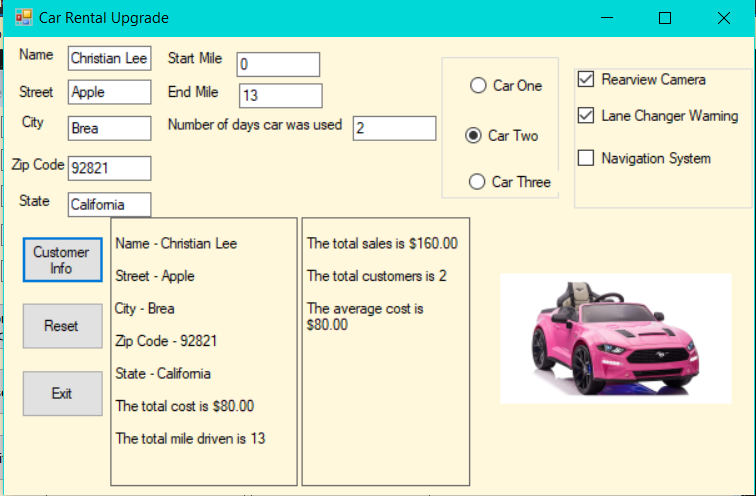Viewport: 756px width, 496px height.
Task: Disable Lane Changer Warning checkbox
Action: (586, 116)
